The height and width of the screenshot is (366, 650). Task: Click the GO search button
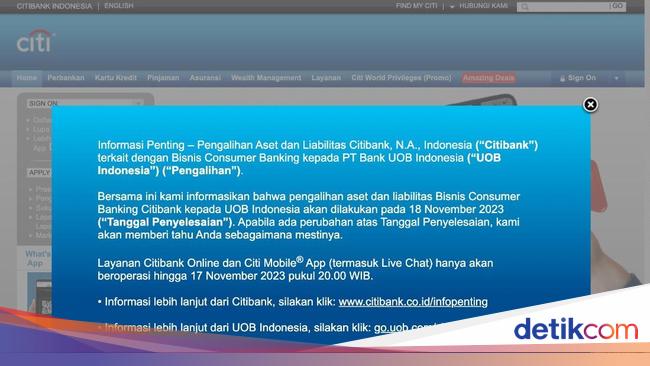(x=617, y=6)
